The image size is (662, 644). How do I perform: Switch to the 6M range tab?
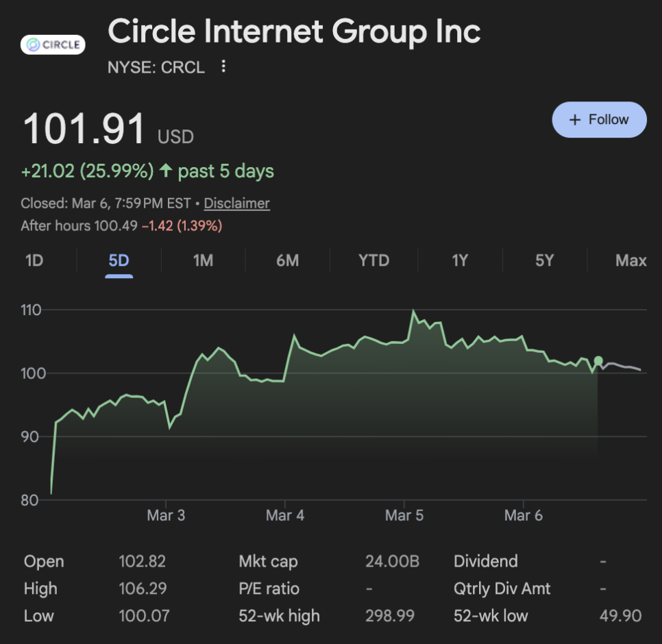(x=288, y=260)
